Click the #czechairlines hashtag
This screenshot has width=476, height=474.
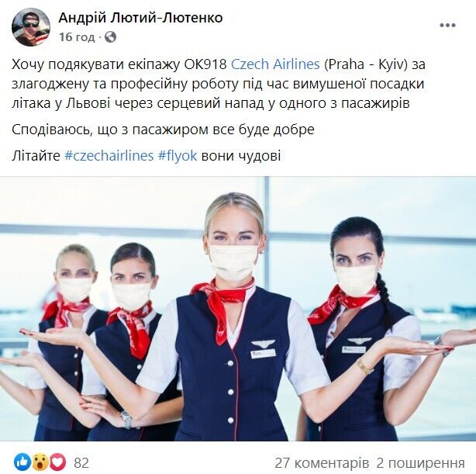pos(109,156)
